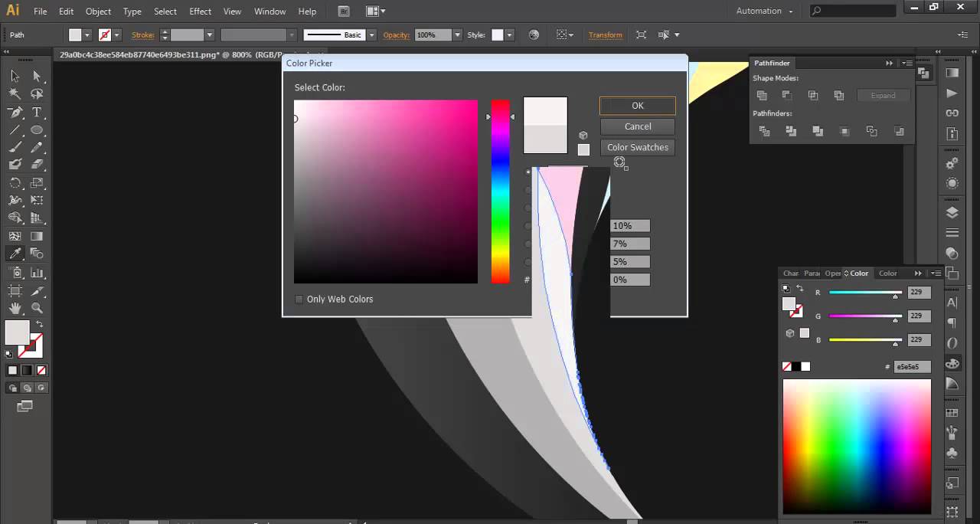Confirm the color with OK button
Viewport: 980px width, 524px height.
tap(637, 106)
